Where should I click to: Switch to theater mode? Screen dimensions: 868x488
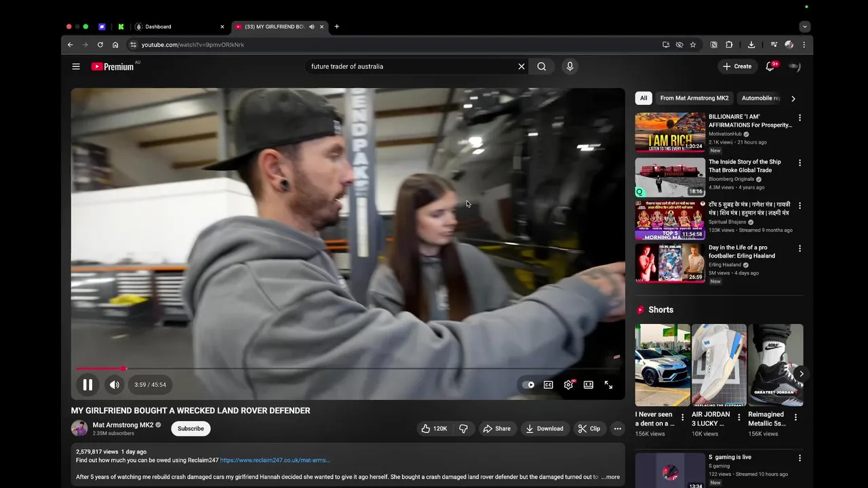(589, 385)
